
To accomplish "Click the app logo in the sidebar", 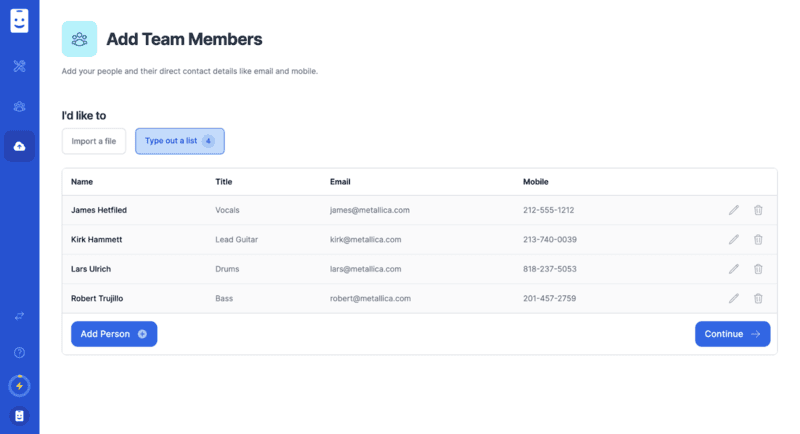I will click(x=19, y=20).
